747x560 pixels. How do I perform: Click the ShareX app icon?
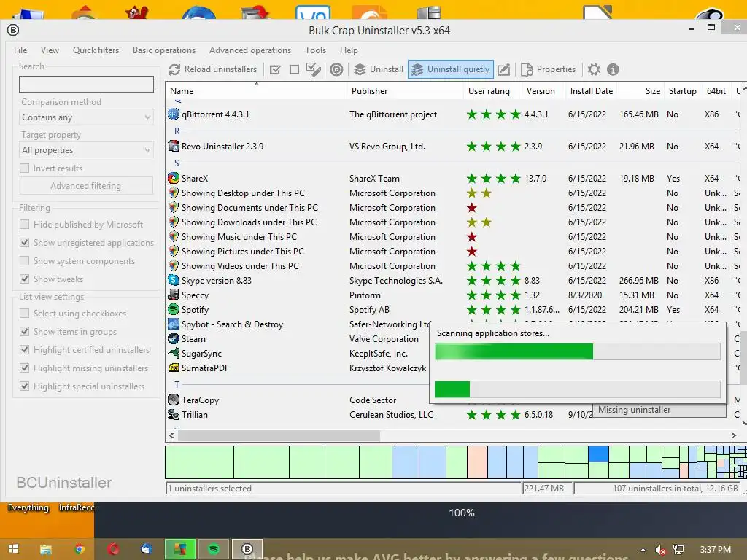[174, 178]
